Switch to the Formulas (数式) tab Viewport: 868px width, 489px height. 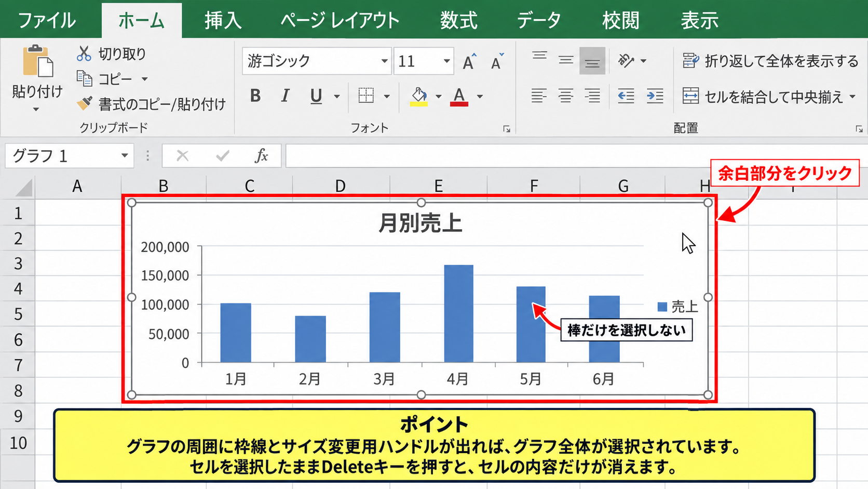(x=458, y=21)
